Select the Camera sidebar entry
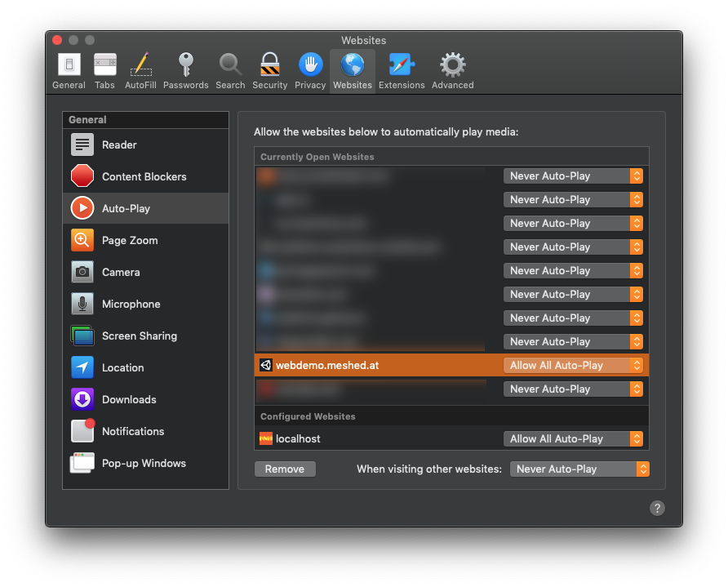Viewport: 728px width, 587px height. coord(121,272)
